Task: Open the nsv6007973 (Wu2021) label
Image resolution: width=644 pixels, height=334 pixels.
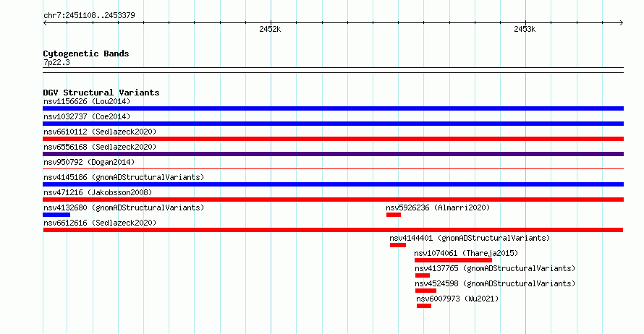Action: pyautogui.click(x=457, y=299)
